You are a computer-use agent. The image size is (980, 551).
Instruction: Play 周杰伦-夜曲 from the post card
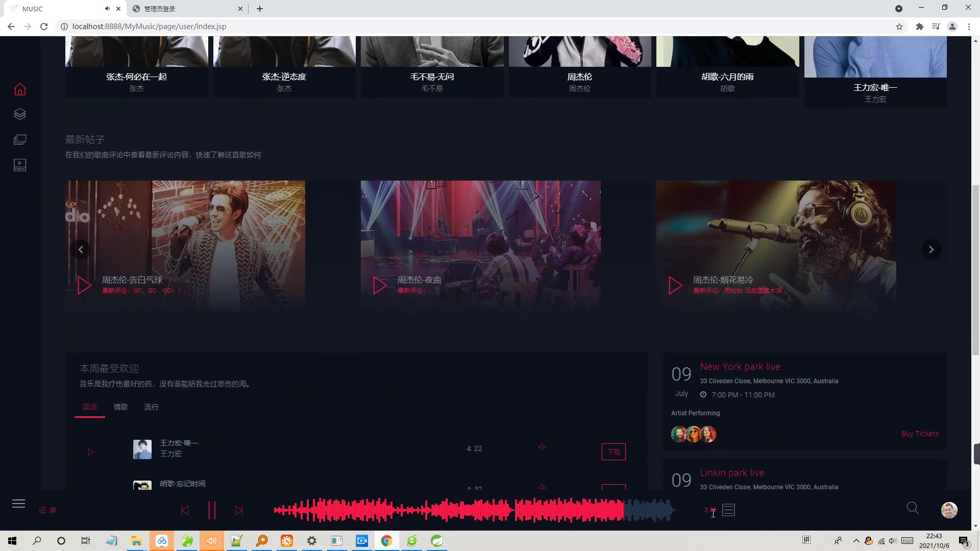(x=380, y=285)
